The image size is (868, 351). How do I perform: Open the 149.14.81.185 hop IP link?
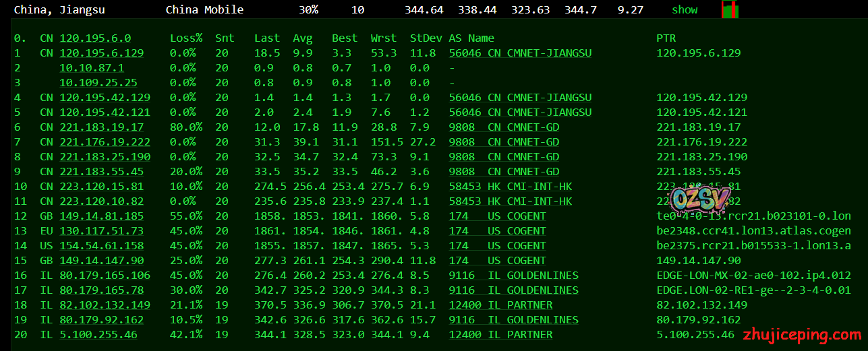tap(101, 216)
